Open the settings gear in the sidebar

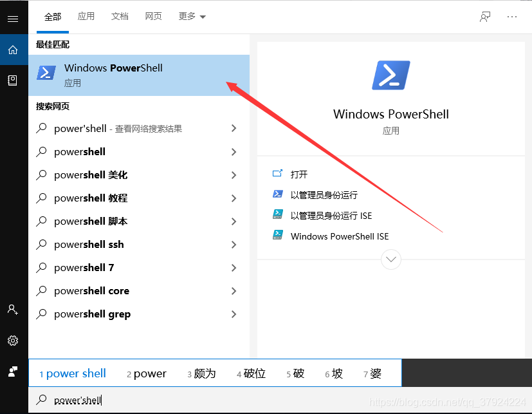[x=13, y=341]
